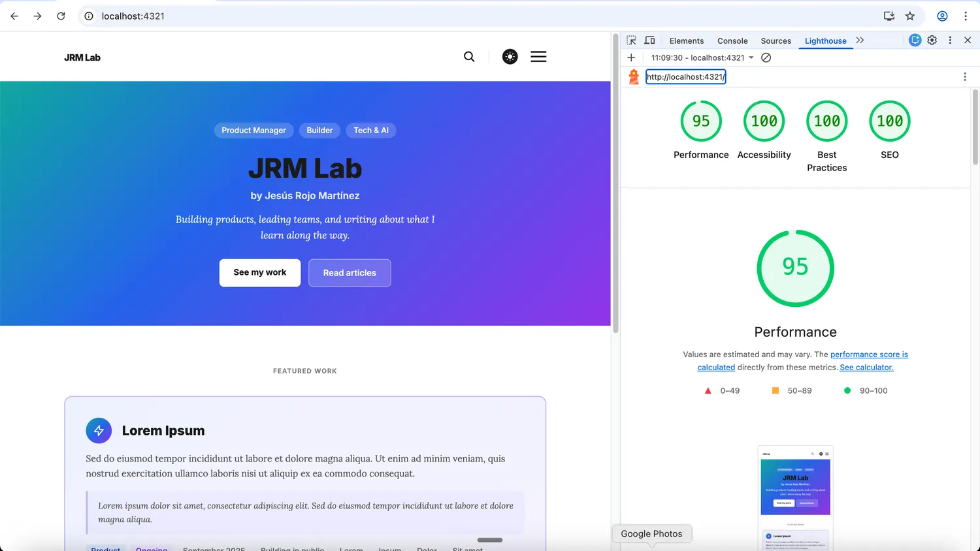The image size is (980, 551).
Task: Click the Lighthouse lighthouse logo icon
Action: point(633,76)
